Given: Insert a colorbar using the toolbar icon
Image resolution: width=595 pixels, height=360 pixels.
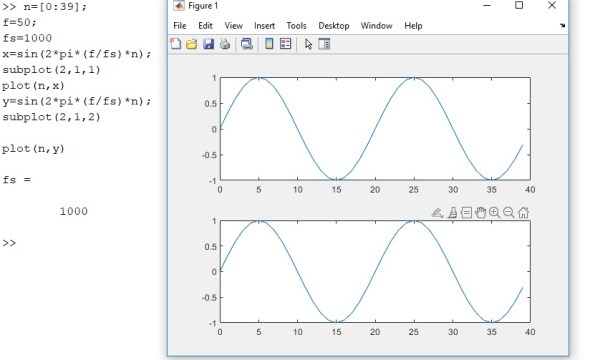Looking at the screenshot, I should pyautogui.click(x=269, y=44).
